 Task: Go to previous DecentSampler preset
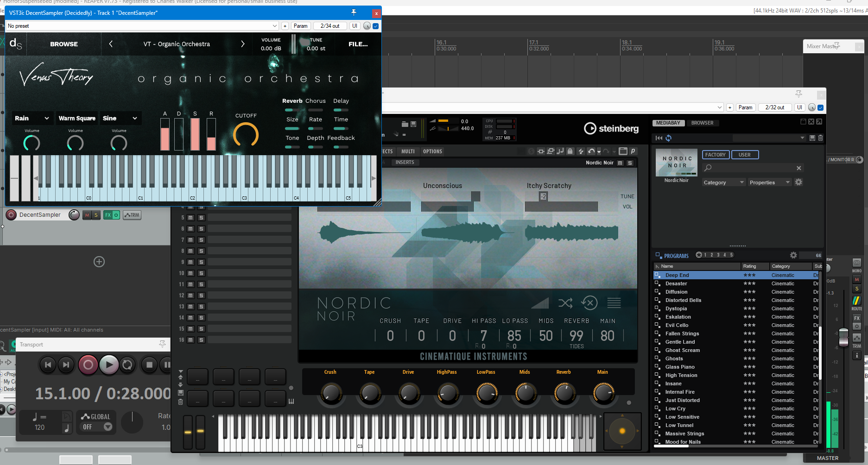point(111,44)
